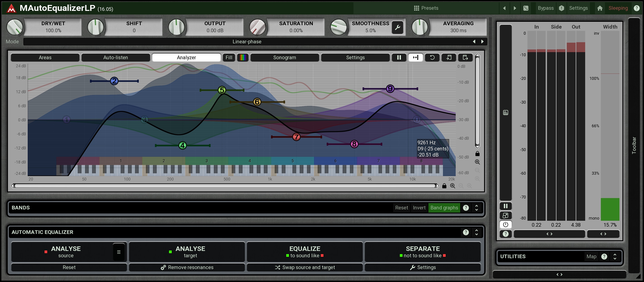This screenshot has height=282, width=644.
Task: Click Analyse target
Action: 187,252
